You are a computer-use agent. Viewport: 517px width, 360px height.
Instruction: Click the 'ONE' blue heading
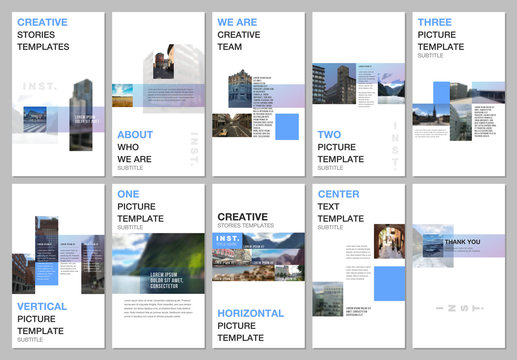pyautogui.click(x=128, y=194)
